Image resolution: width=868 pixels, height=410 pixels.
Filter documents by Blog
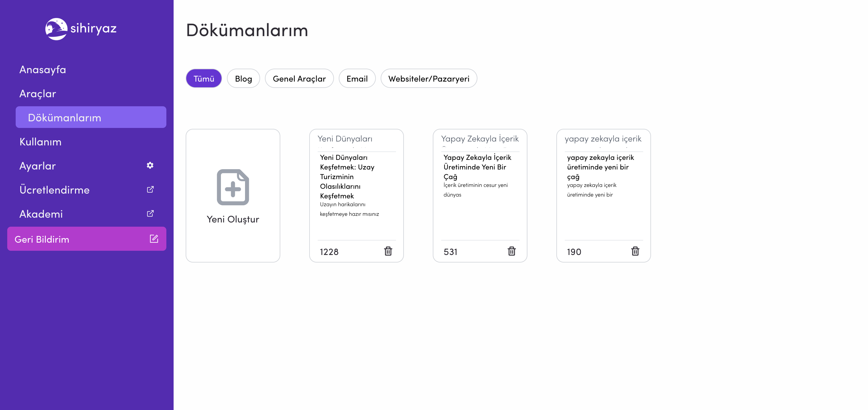(243, 79)
